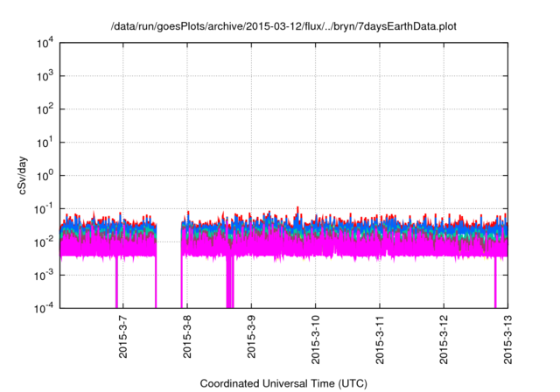Click the 10^-2 y-axis tick label
Image resolution: width=560 pixels, height=392 pixels.
44,242
